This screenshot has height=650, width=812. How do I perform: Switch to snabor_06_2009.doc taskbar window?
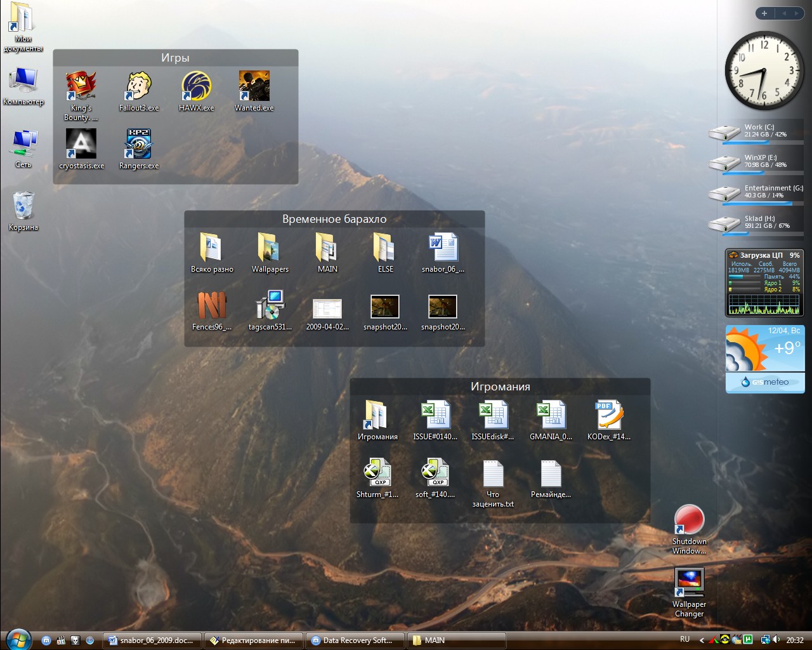(x=152, y=640)
